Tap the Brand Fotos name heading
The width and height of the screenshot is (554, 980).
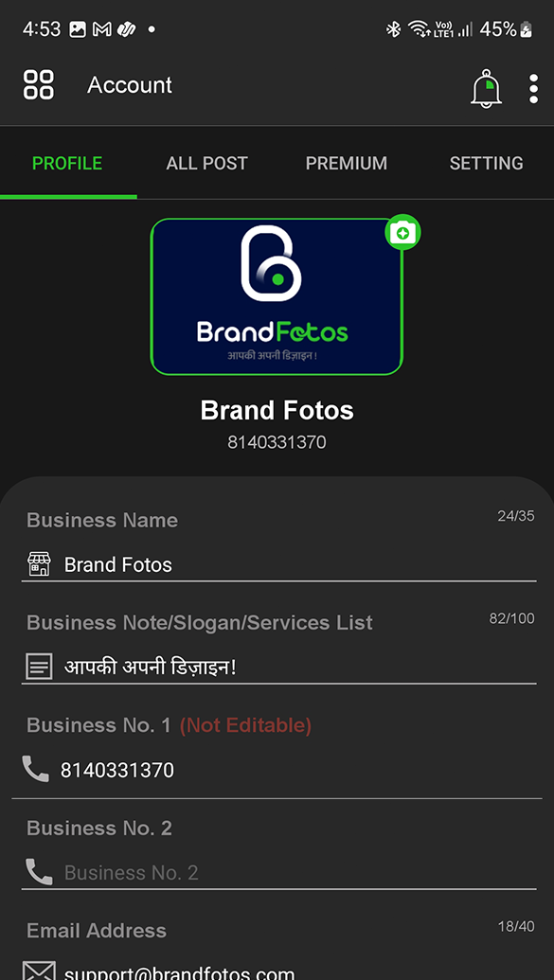pyautogui.click(x=277, y=411)
